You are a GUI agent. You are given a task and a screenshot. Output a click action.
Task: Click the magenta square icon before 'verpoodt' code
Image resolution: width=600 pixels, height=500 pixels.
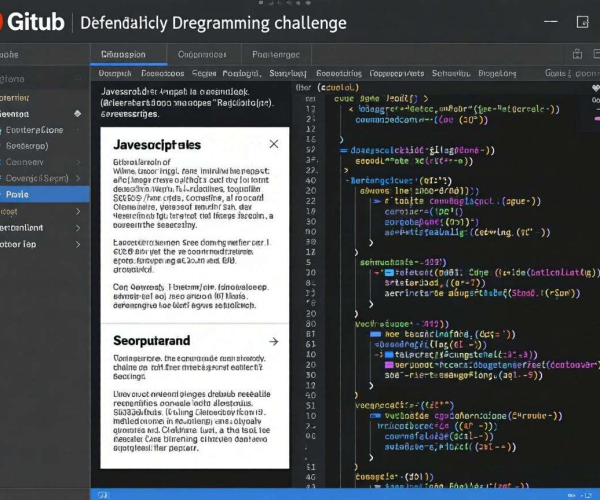(x=389, y=365)
